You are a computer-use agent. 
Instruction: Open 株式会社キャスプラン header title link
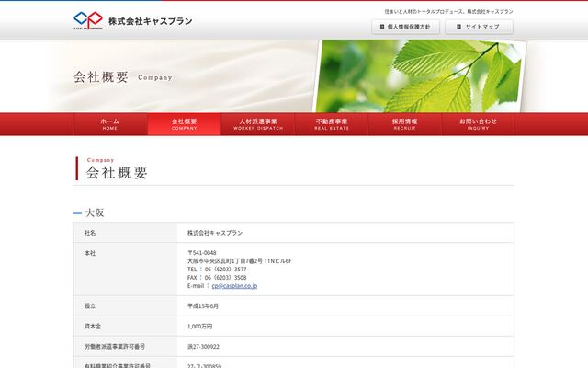pos(151,21)
